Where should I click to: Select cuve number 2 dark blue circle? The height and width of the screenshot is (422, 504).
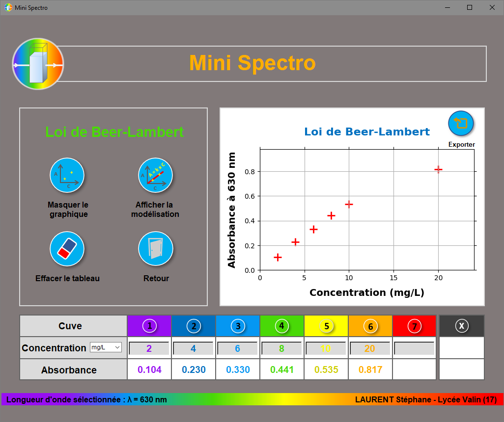[x=194, y=326]
